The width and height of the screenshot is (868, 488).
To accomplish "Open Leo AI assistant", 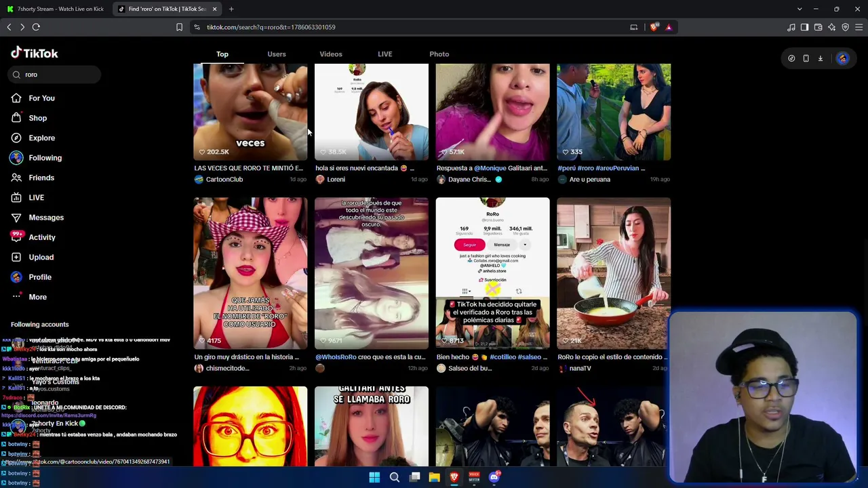I will (832, 27).
